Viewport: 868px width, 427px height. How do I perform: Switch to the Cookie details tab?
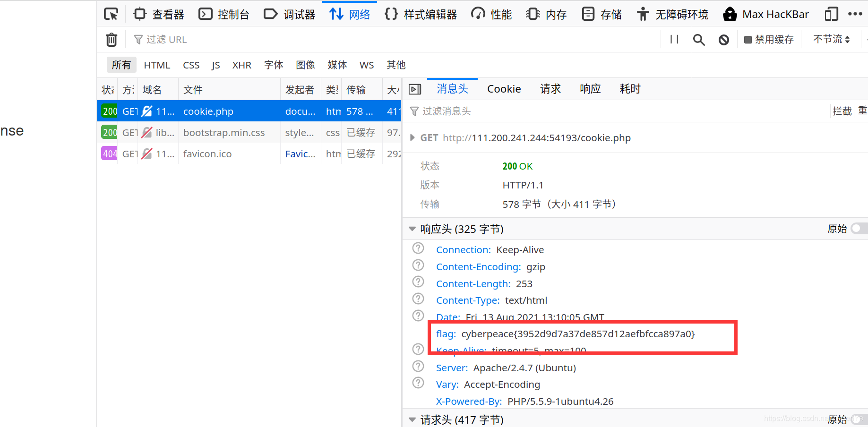(504, 89)
